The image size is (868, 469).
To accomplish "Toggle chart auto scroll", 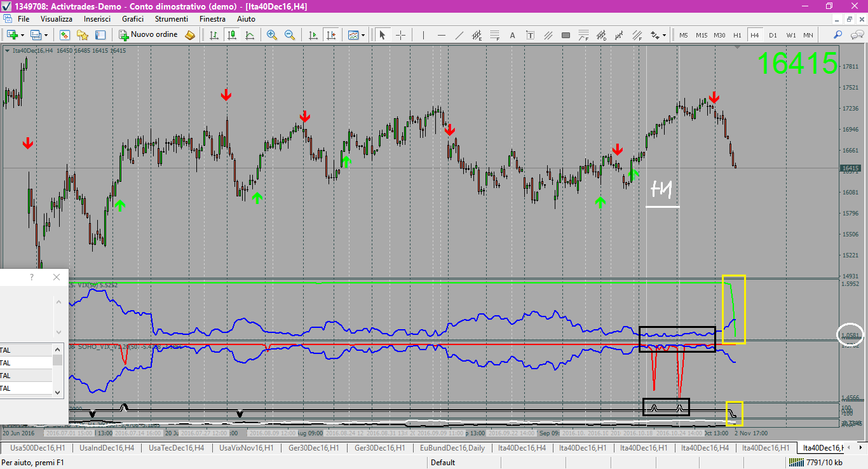I will tap(313, 35).
